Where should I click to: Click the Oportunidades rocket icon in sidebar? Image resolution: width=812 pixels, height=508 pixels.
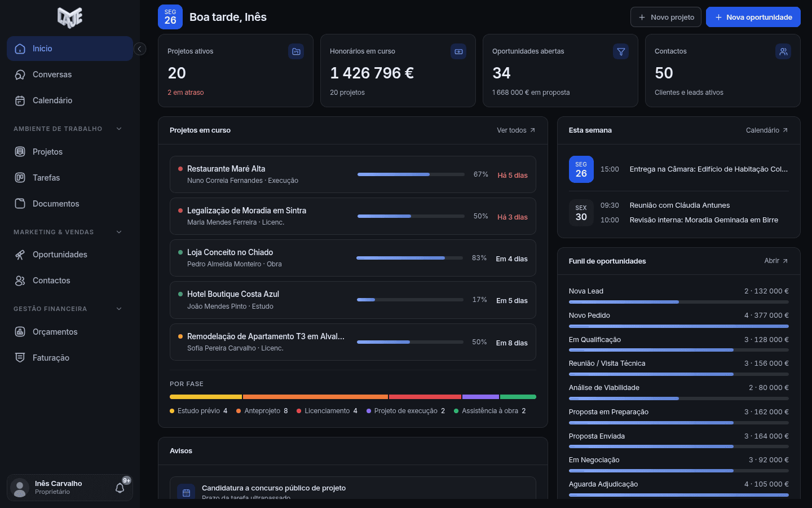(x=20, y=255)
